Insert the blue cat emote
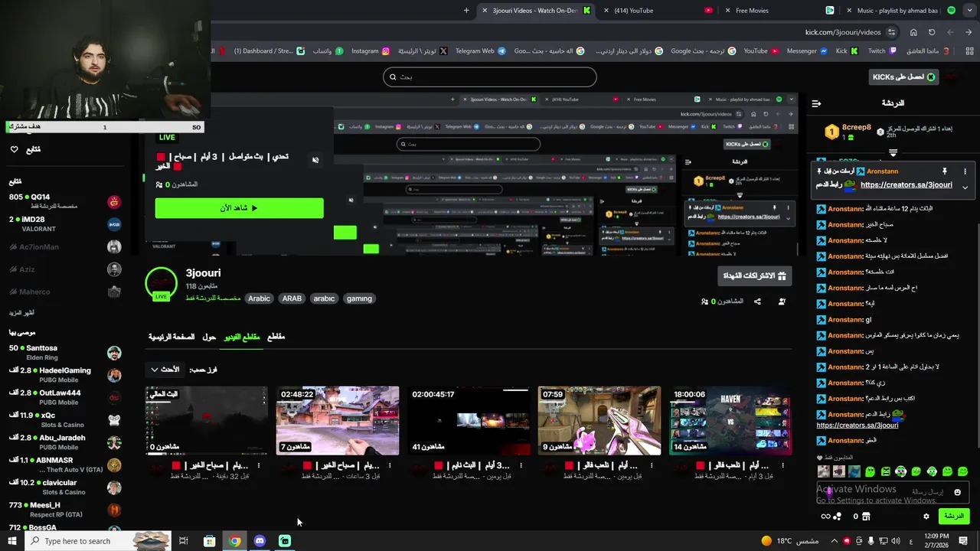980x551 pixels. click(854, 471)
